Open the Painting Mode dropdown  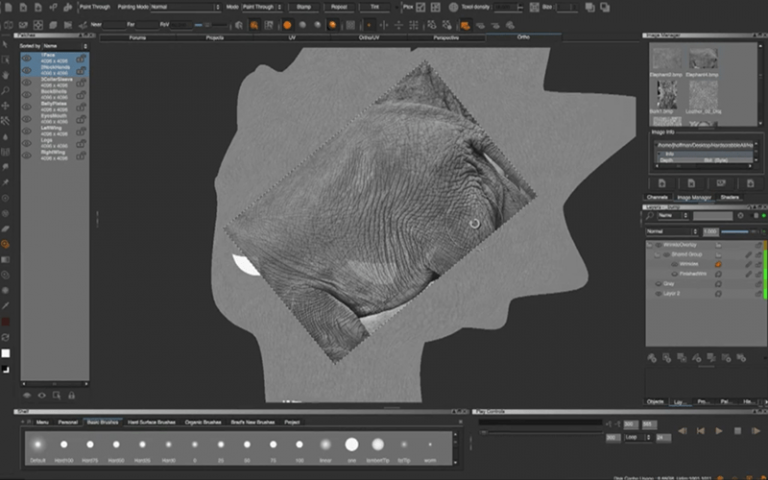(185, 7)
